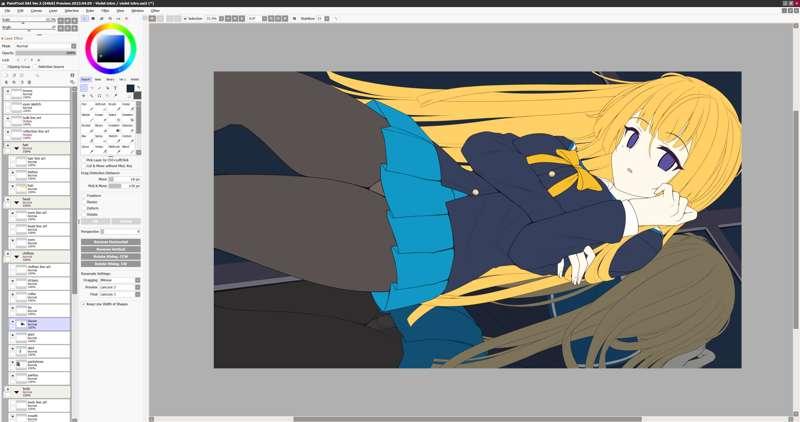This screenshot has width=800, height=422.
Task: Switch to the second tool tray tab
Action: pos(98,79)
